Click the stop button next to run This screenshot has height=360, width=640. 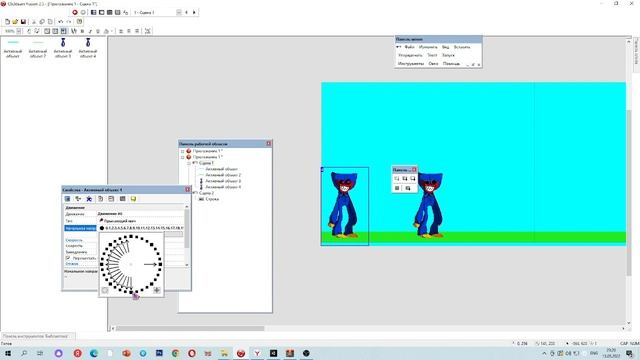83,12
